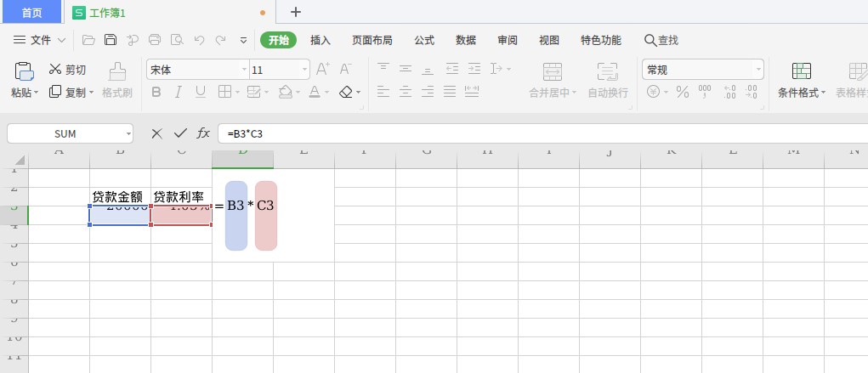Screen dimensions: 868x373
Task: Align text to vertical middle
Action: [x=406, y=69]
